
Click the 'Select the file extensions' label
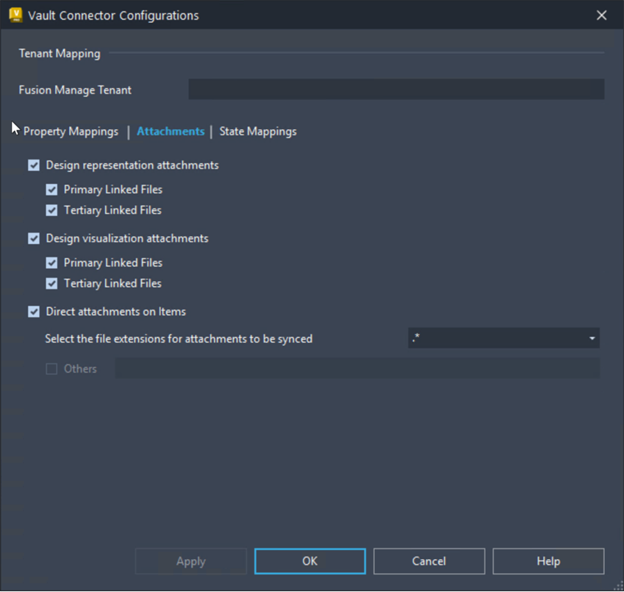click(179, 339)
